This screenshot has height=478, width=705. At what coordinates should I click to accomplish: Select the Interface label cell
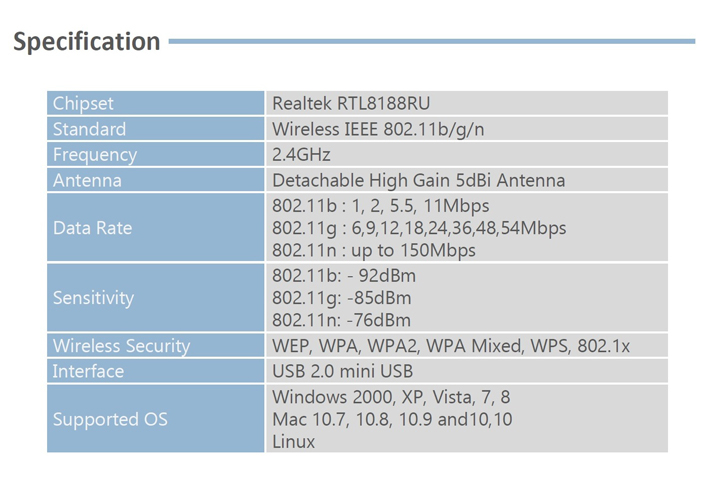tap(156, 371)
